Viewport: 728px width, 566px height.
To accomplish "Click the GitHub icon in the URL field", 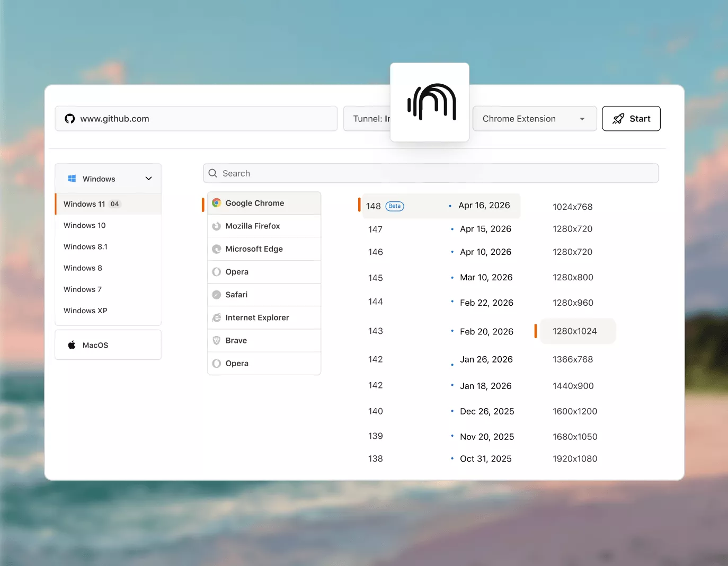I will (69, 119).
